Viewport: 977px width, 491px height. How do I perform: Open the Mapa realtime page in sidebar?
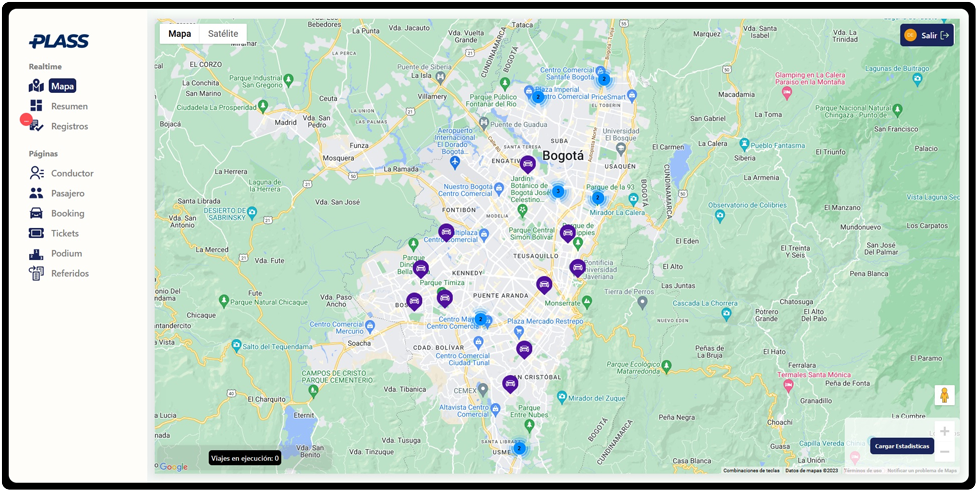[x=53, y=86]
